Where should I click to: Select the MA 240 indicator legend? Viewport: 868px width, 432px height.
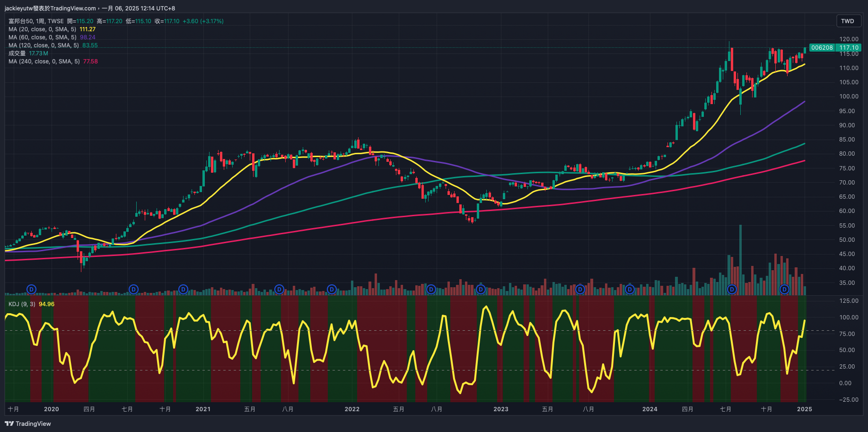pyautogui.click(x=44, y=62)
